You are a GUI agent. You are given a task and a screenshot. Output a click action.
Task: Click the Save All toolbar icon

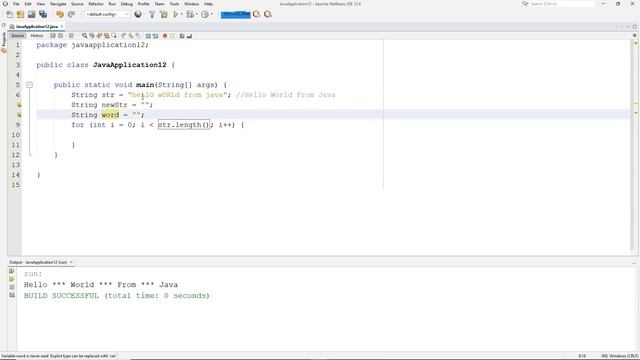point(43,14)
